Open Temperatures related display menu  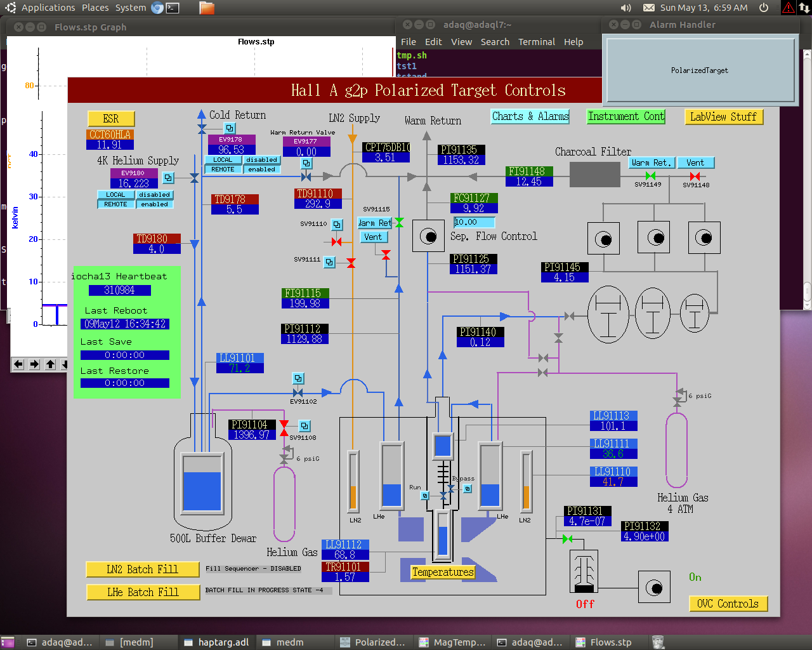coord(443,572)
